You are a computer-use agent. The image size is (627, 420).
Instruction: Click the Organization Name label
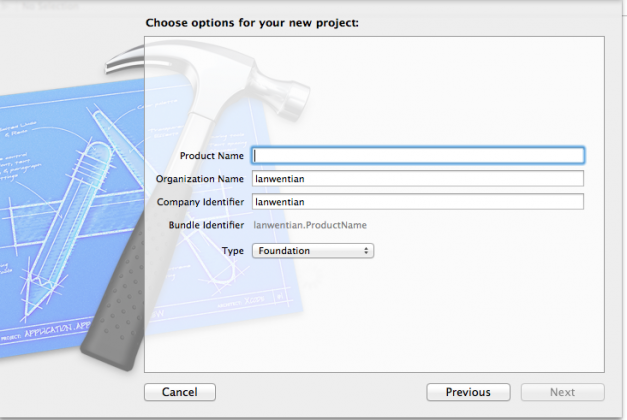click(x=200, y=179)
